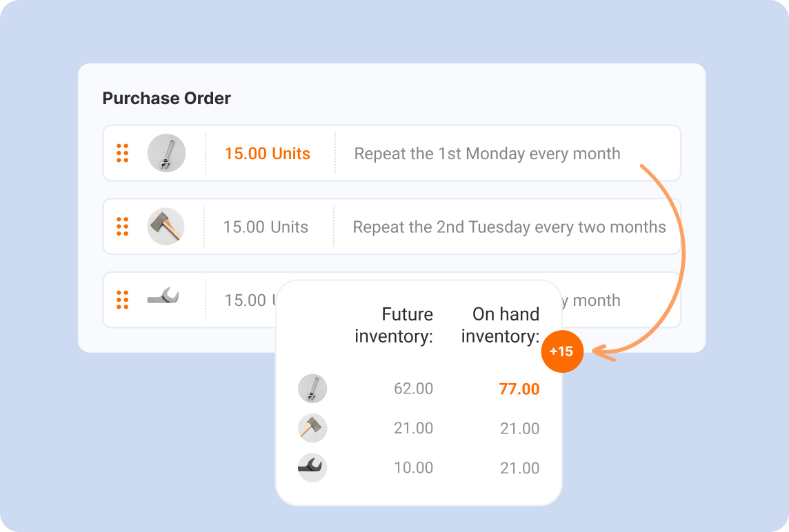Edit the orange 15.00 Units quantity
Image resolution: width=789 pixels, height=532 pixels.
(268, 154)
